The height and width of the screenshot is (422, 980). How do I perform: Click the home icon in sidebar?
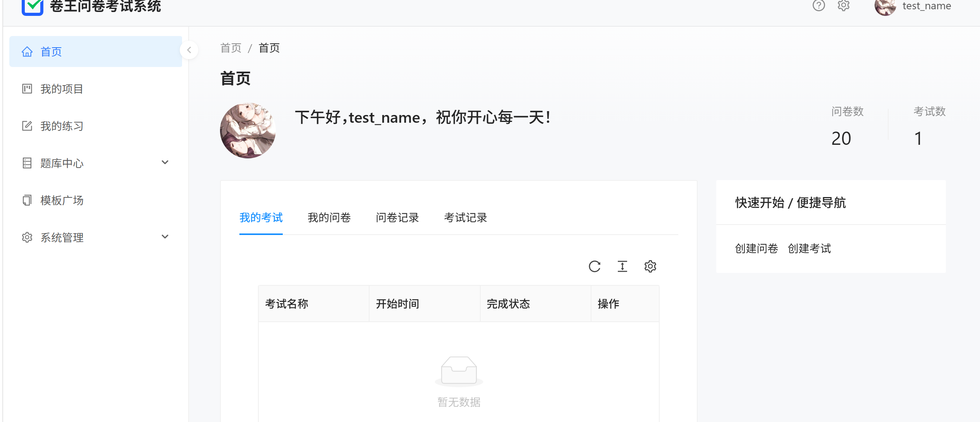[27, 51]
